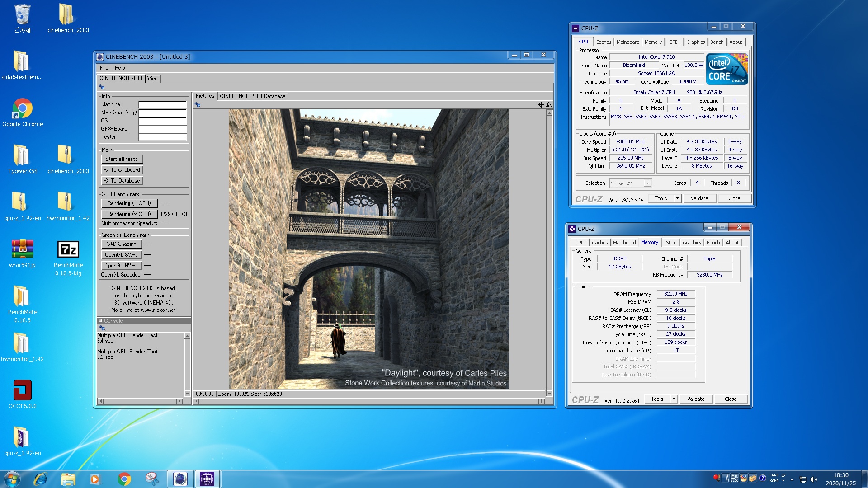
Task: Launch Google Chrome desktop shortcut
Action: tap(22, 112)
